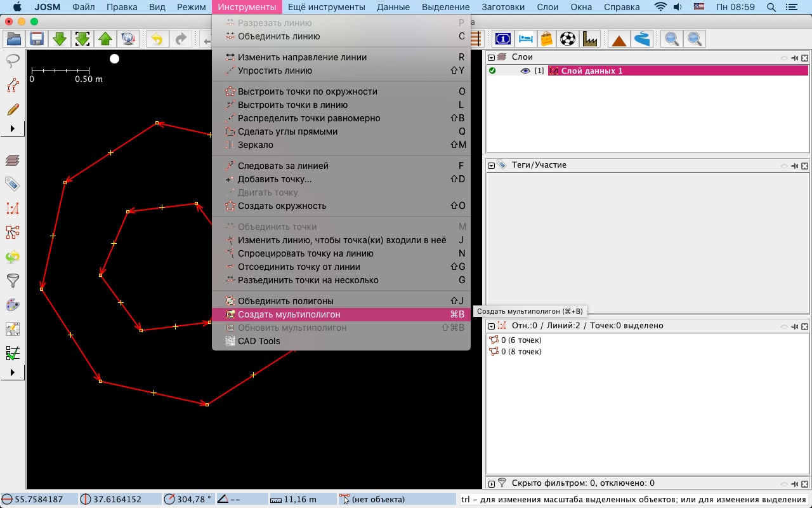Toggle the Tags panel via tag icon
Screen dimensions: 812x508
coord(13,184)
